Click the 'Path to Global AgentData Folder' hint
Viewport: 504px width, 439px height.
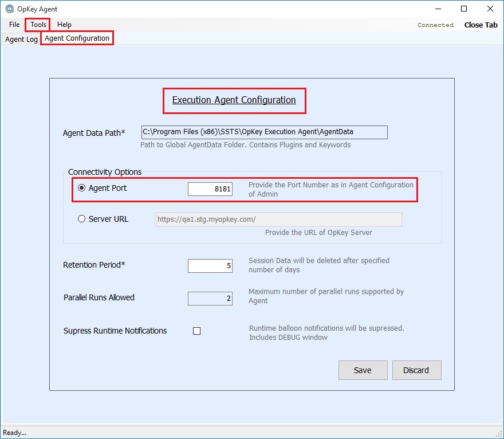(x=245, y=145)
